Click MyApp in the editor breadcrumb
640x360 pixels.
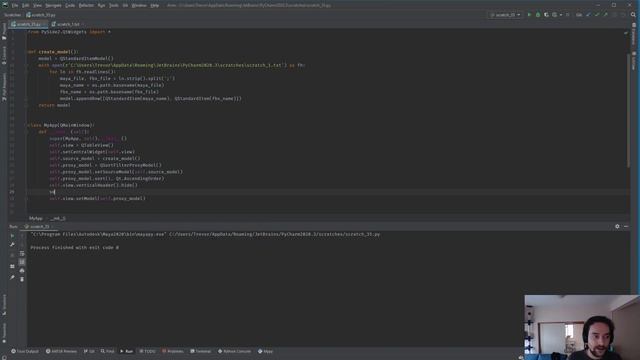tap(36, 218)
